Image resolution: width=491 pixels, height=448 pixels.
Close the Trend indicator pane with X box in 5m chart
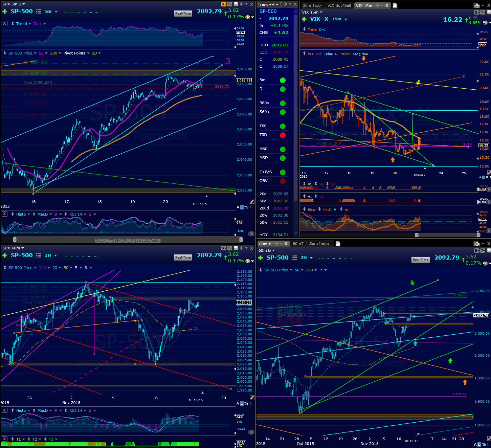4,24
